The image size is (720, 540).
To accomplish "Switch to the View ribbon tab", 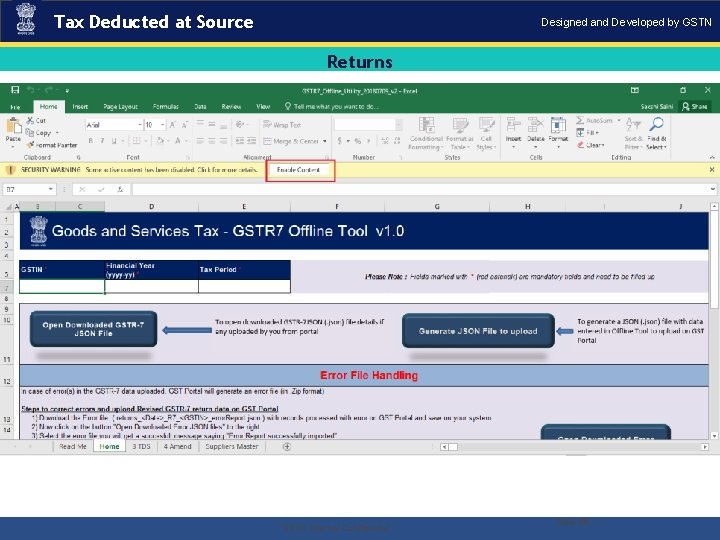I will [x=263, y=107].
